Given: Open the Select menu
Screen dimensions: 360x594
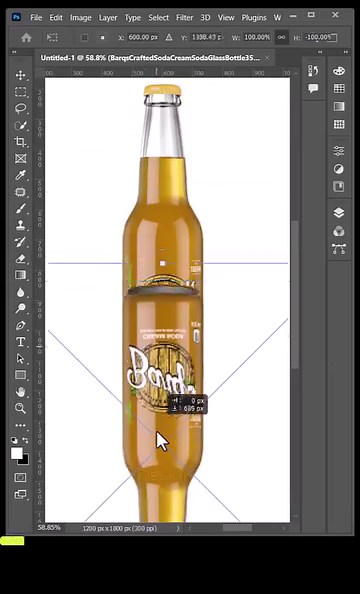Looking at the screenshot, I should click(158, 17).
